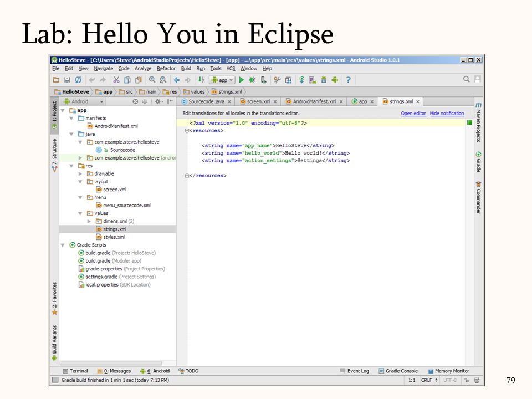Open the SDK Manager icon
The width and height of the screenshot is (532, 399).
click(x=324, y=80)
